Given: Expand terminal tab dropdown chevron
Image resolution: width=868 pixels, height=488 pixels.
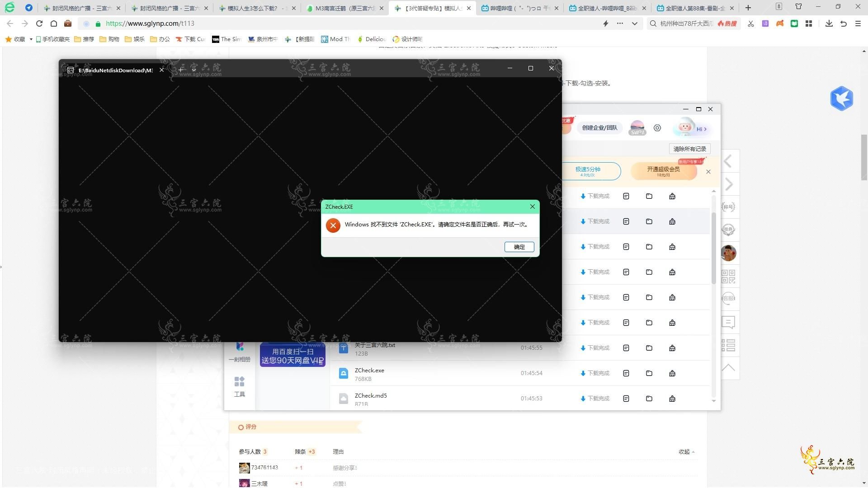Looking at the screenshot, I should (x=194, y=70).
